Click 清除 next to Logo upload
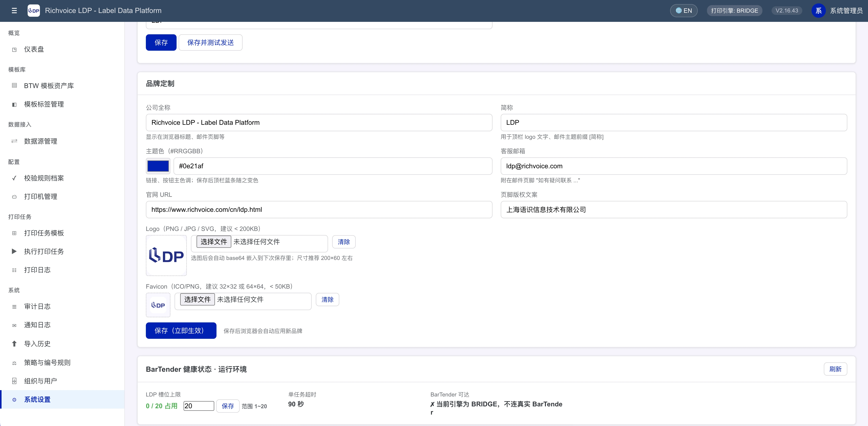This screenshot has height=426, width=868. click(344, 242)
